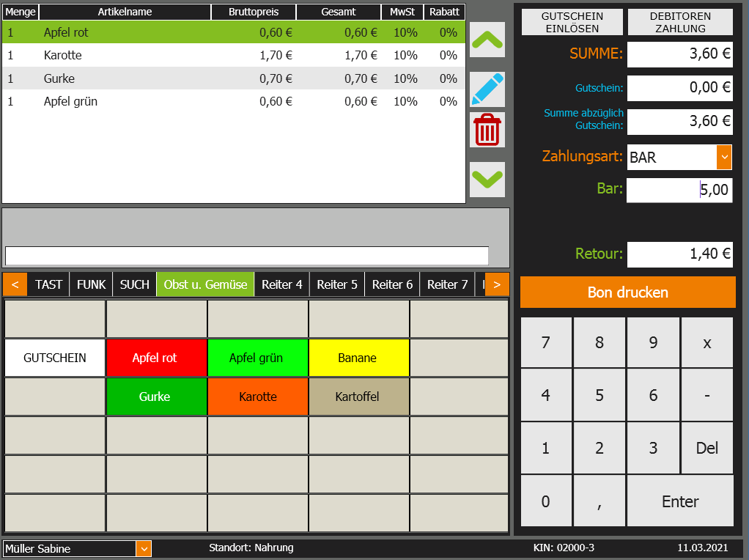This screenshot has height=560, width=749.
Task: Delete item with red trash icon
Action: click(487, 130)
